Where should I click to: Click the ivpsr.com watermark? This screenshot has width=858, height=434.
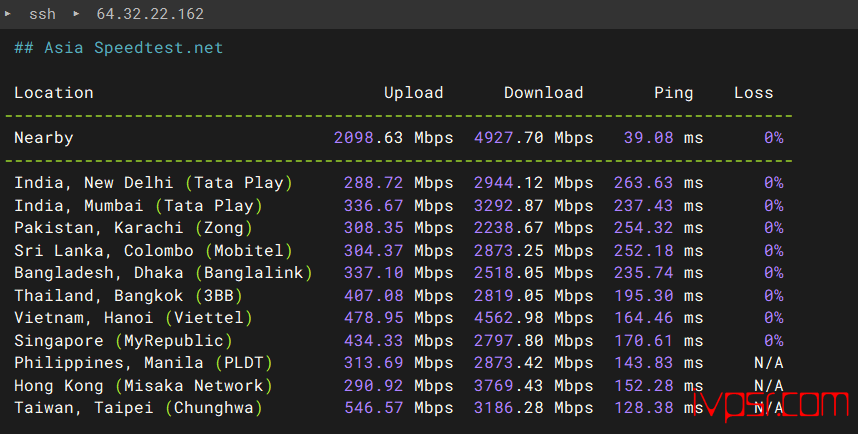pyautogui.click(x=770, y=406)
